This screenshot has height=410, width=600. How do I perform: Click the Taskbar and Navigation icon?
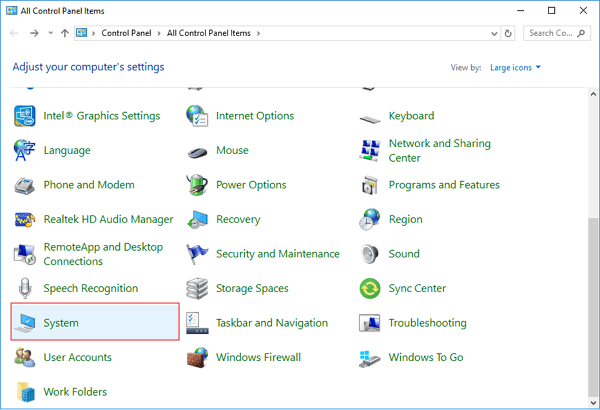[197, 323]
